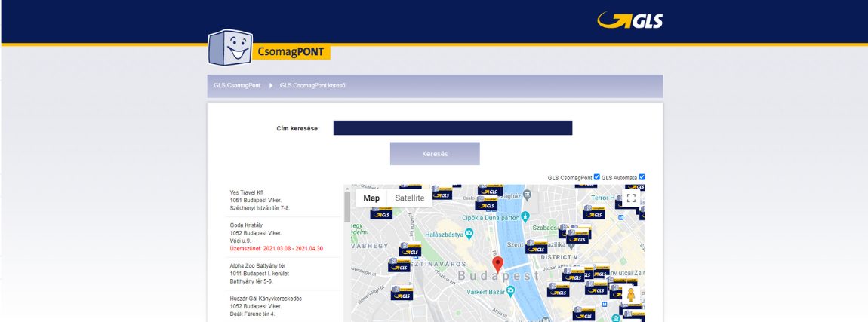Open the GLS CsomagPont kereső breadcrumb
The image size is (868, 322).
tap(312, 86)
